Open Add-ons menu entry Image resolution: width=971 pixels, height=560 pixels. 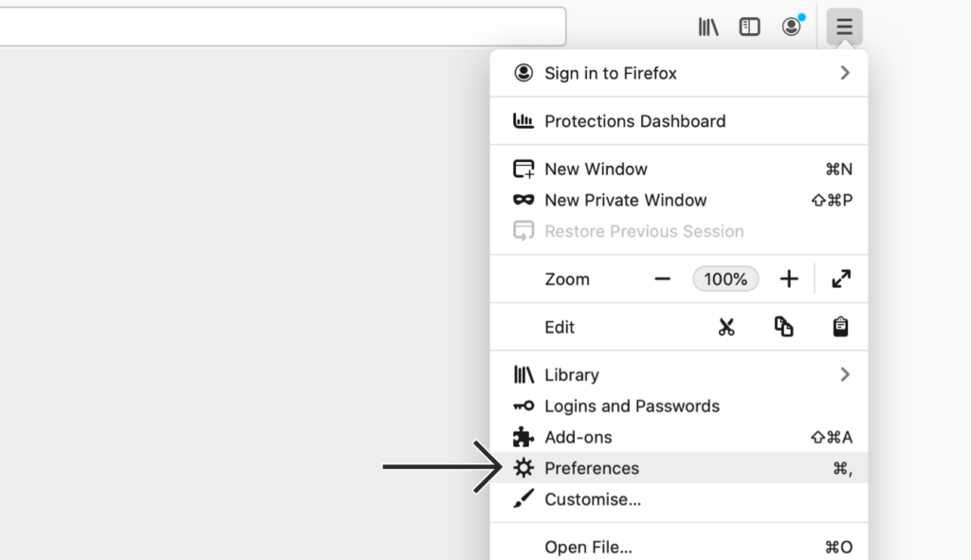tap(679, 437)
